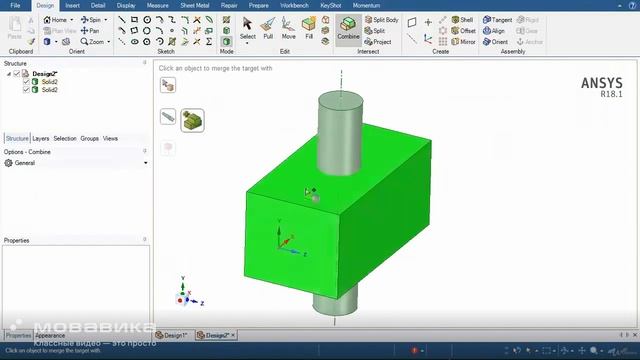
Task: Toggle the Design2 visibility checkbox
Action: click(17, 73)
